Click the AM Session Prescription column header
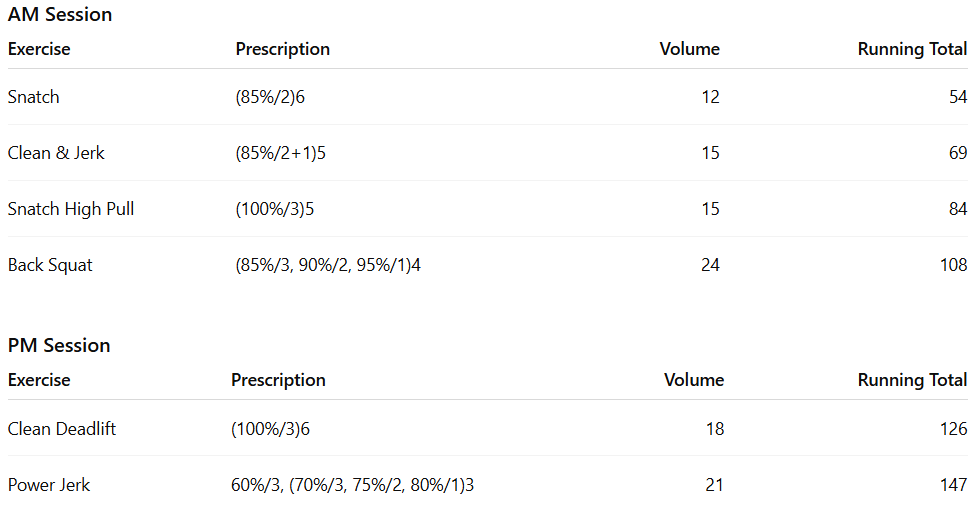 coord(283,49)
